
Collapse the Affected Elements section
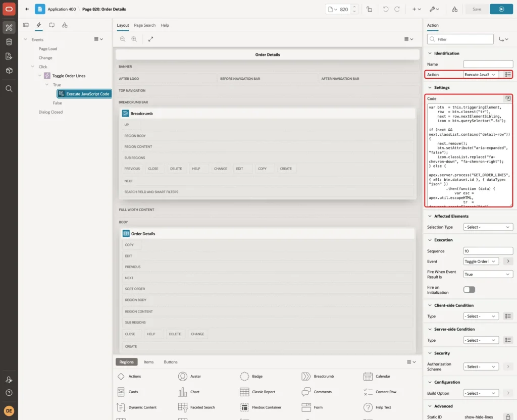point(430,216)
